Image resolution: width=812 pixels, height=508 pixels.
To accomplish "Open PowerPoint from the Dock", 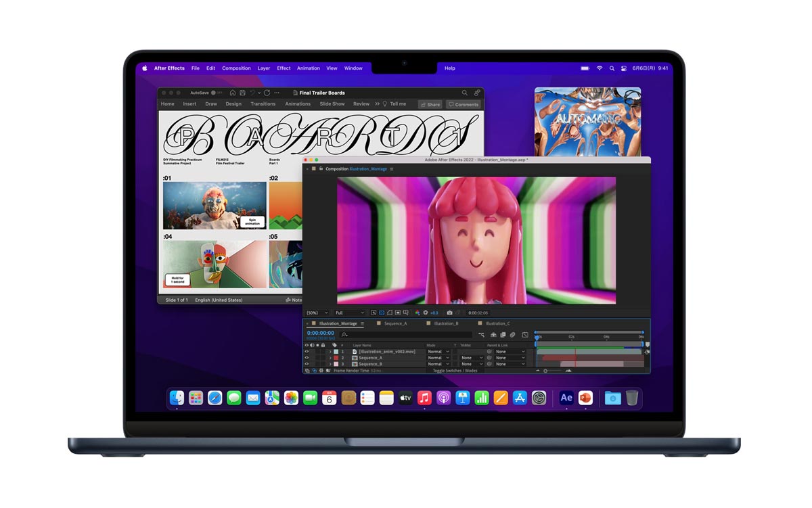I will coord(585,398).
